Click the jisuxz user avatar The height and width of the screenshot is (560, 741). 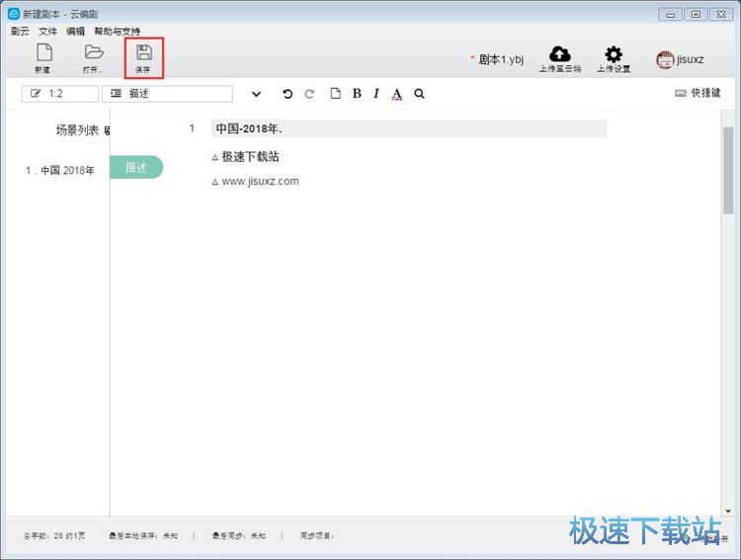(665, 60)
